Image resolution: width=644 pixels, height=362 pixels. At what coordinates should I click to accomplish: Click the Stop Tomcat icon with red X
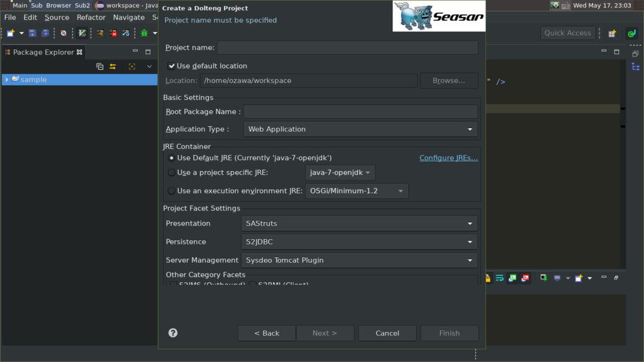coord(113,33)
